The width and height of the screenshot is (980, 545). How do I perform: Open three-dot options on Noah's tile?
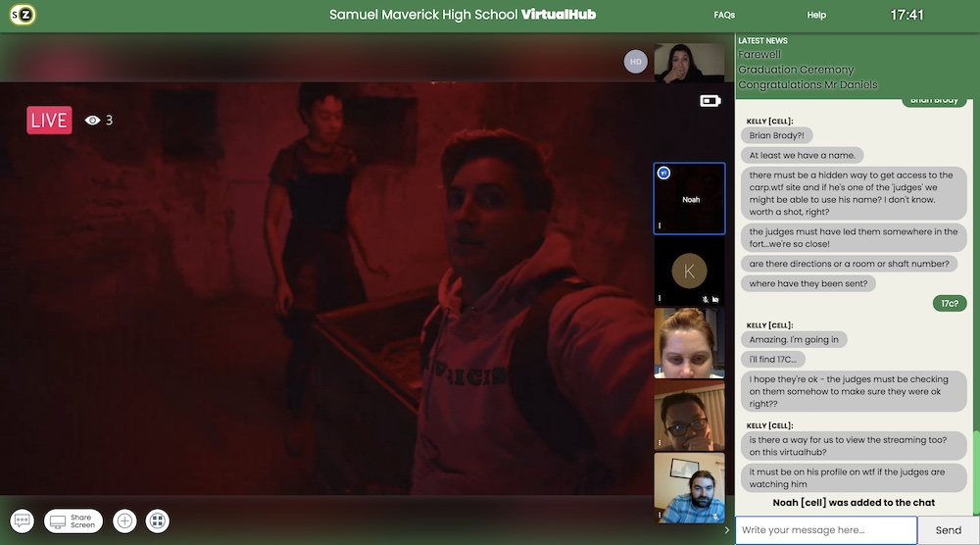[660, 225]
